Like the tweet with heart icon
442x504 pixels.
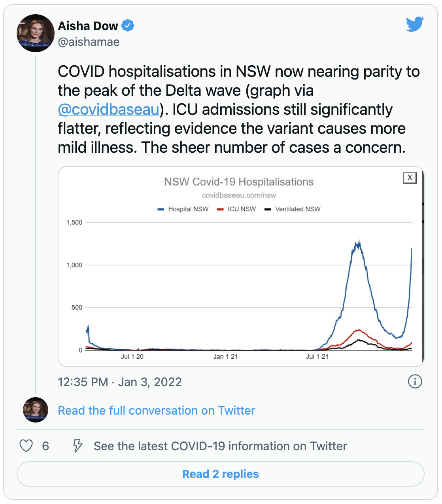click(x=26, y=446)
